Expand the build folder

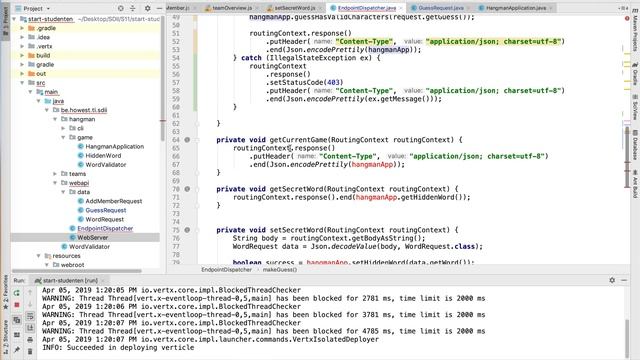coord(22,56)
